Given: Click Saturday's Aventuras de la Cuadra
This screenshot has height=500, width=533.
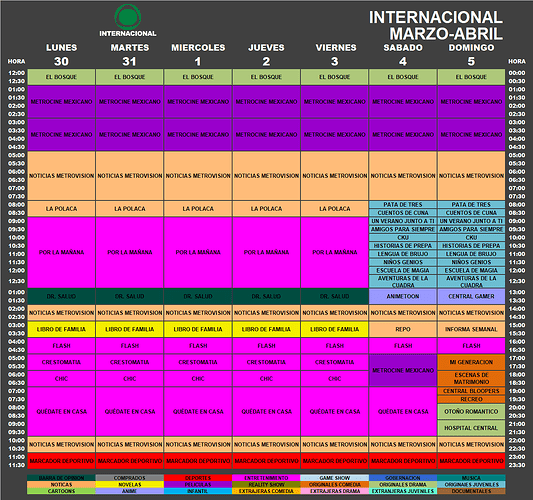Looking at the screenshot, I should click(403, 281).
